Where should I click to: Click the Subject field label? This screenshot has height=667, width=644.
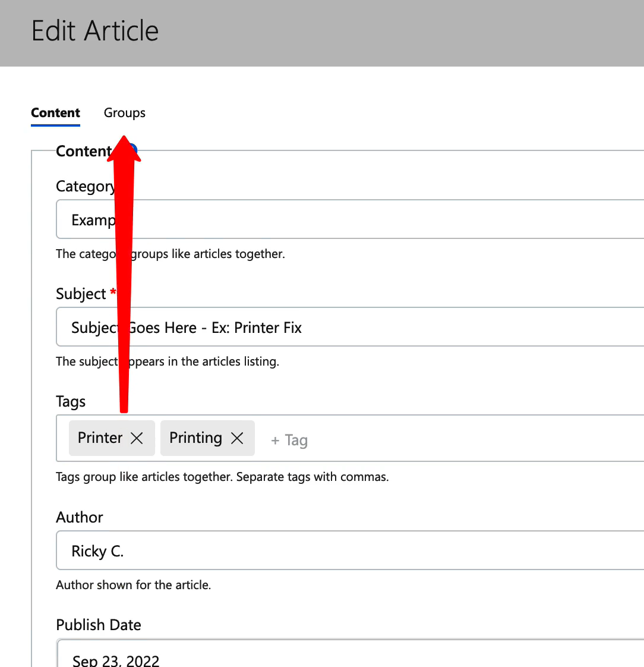pos(81,294)
